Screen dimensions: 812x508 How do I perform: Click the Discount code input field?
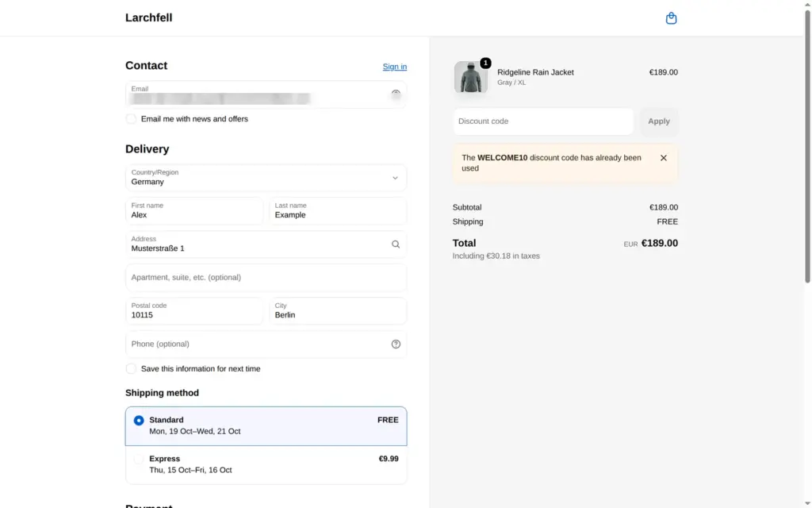coord(543,121)
